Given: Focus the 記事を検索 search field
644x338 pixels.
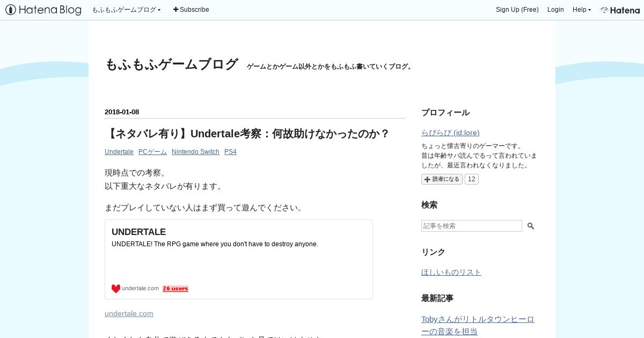Looking at the screenshot, I should pos(472,226).
